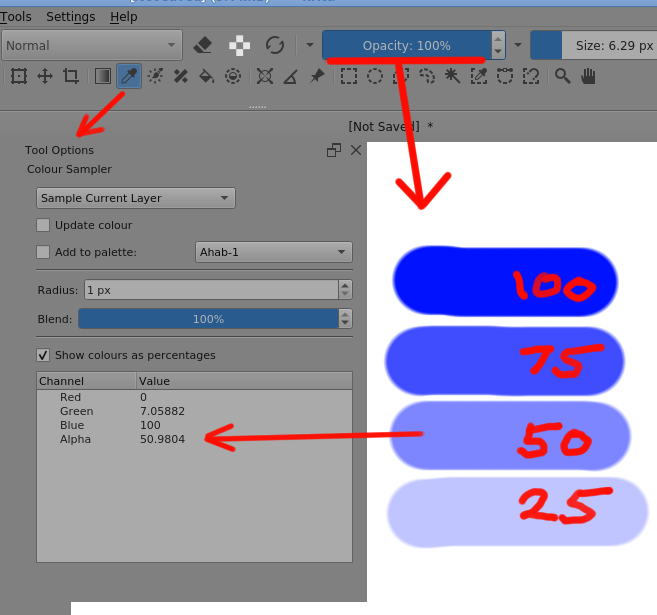Image resolution: width=657 pixels, height=615 pixels.
Task: Float the Tool Options docker
Action: [334, 150]
